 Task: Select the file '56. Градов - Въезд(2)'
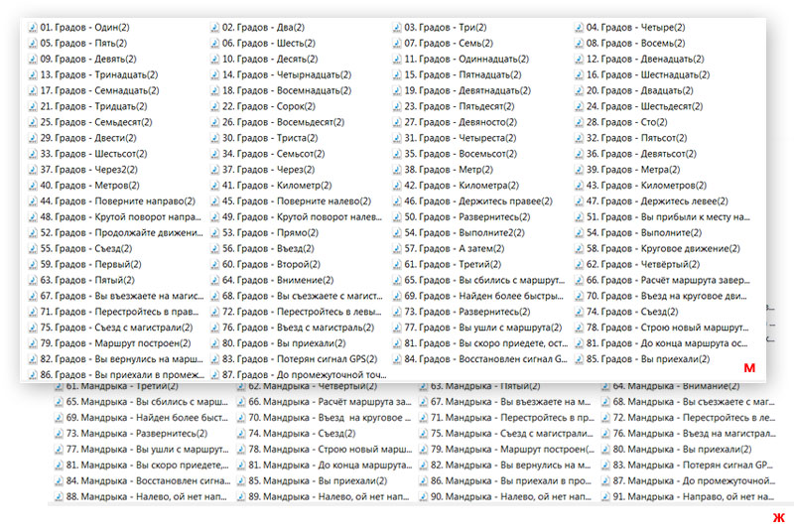pos(262,248)
